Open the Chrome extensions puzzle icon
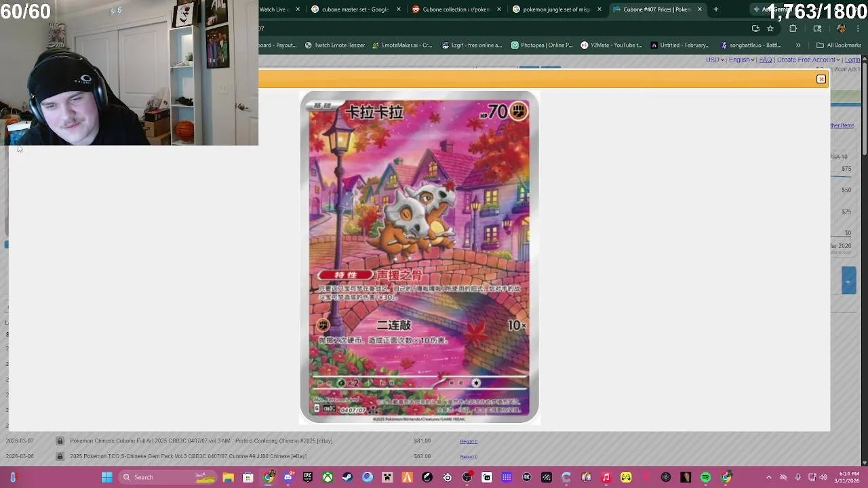The image size is (868, 488). pos(793,28)
